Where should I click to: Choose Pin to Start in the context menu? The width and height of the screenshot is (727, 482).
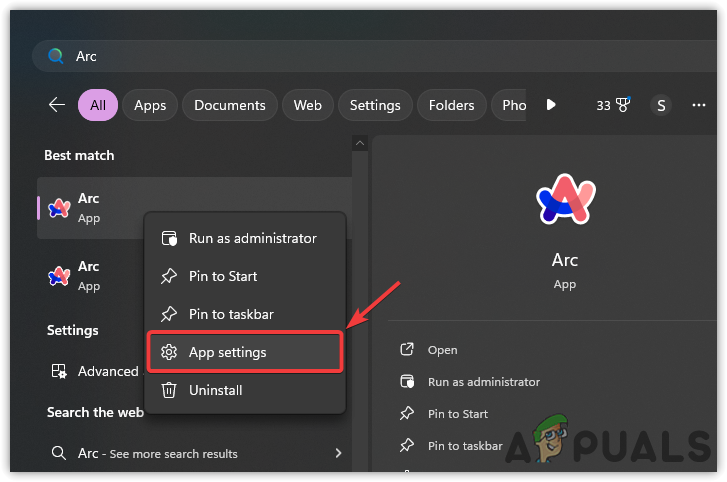pos(245,276)
